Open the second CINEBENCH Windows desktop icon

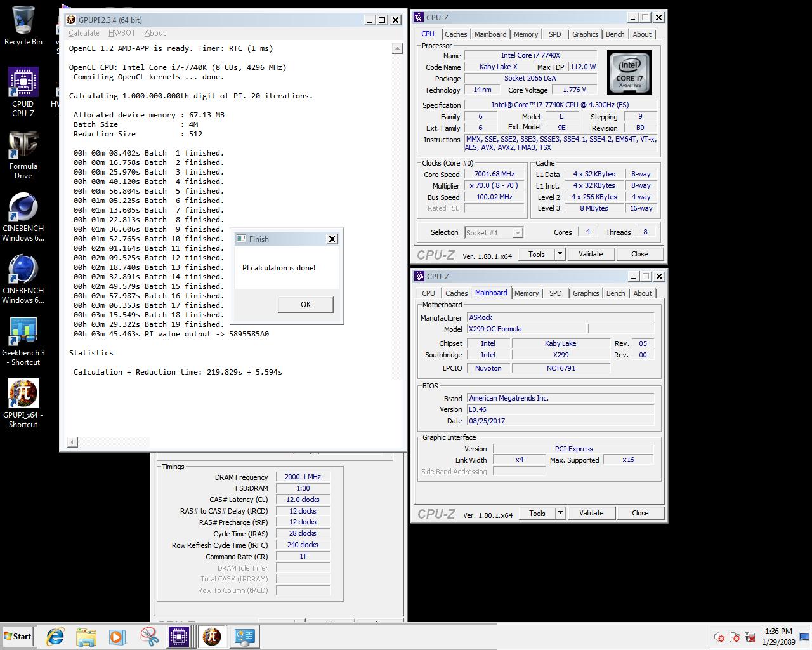23,280
